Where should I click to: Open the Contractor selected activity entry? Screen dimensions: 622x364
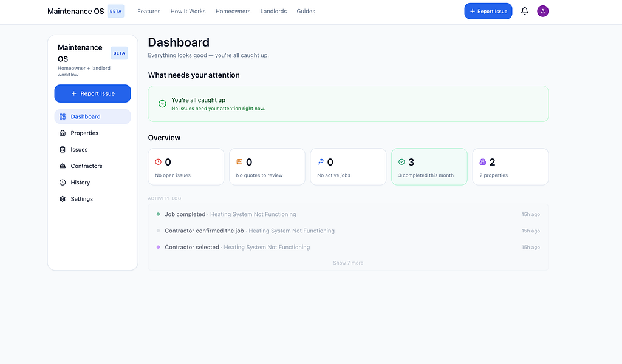(348, 247)
